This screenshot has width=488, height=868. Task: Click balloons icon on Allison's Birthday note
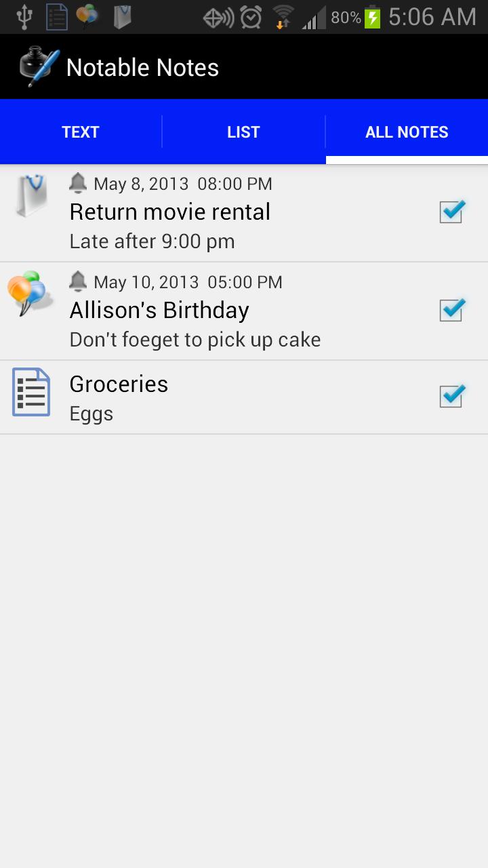29,292
